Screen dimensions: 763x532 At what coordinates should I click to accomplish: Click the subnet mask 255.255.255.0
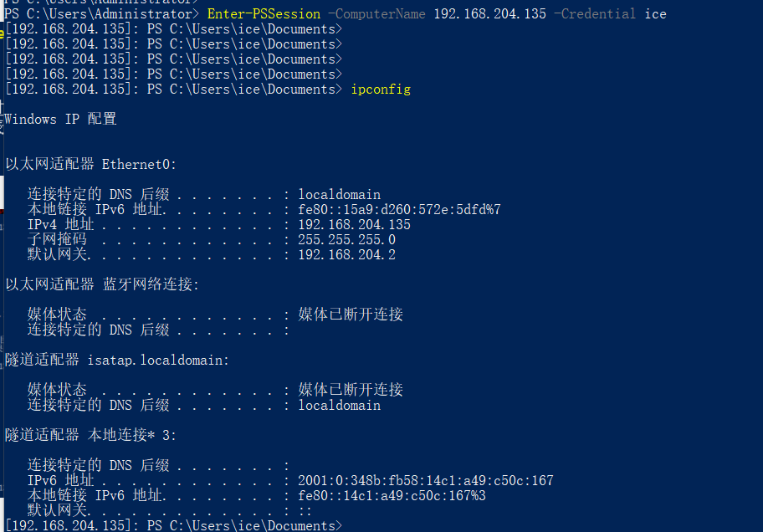click(346, 240)
